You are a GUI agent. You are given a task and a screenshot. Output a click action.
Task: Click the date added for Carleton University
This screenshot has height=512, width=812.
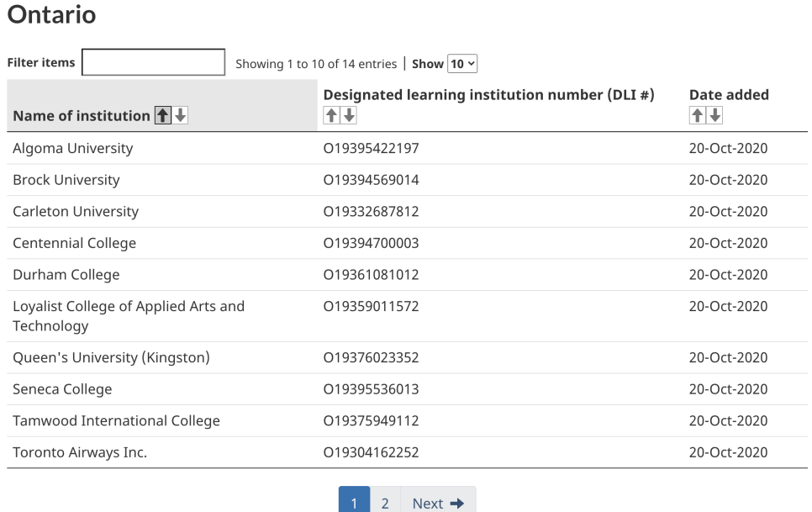point(728,211)
